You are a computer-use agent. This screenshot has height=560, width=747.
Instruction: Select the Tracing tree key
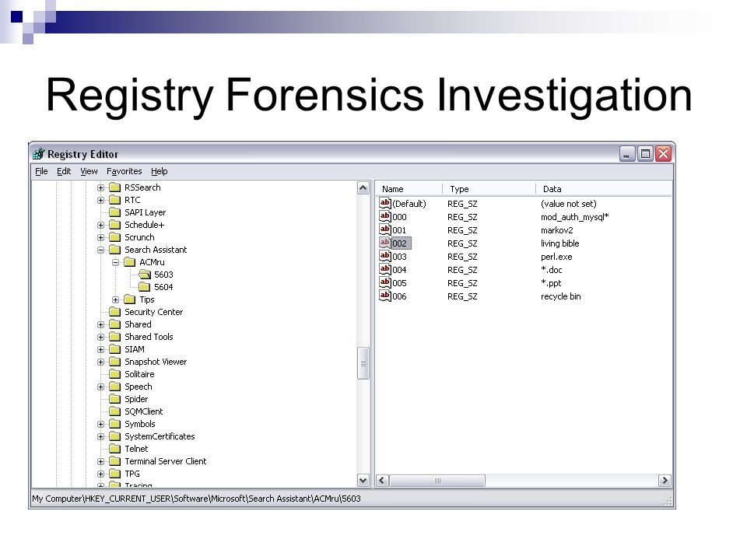(139, 485)
